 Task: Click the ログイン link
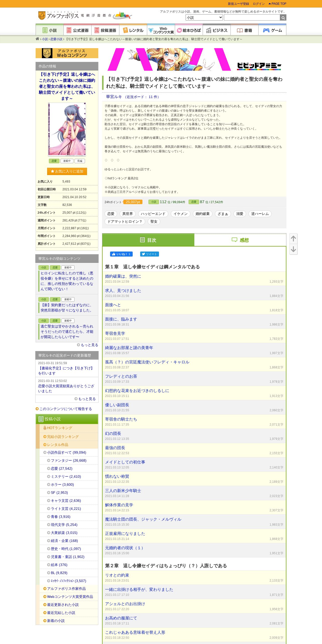click(x=259, y=4)
